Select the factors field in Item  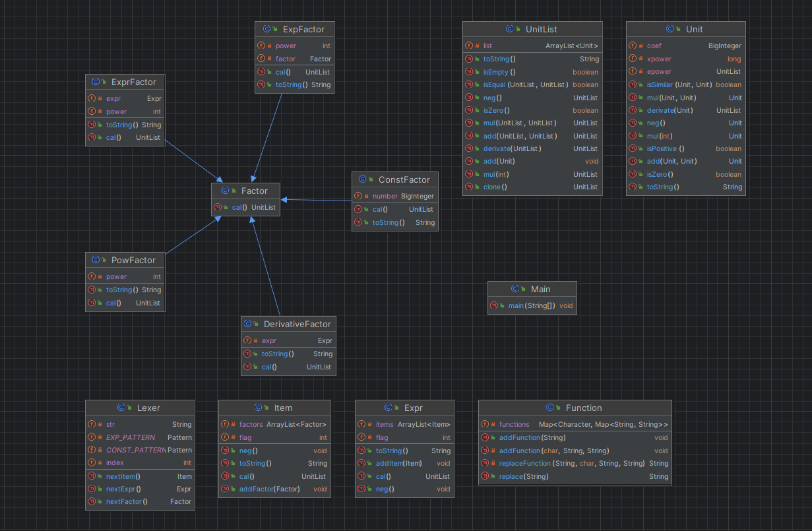coord(274,424)
